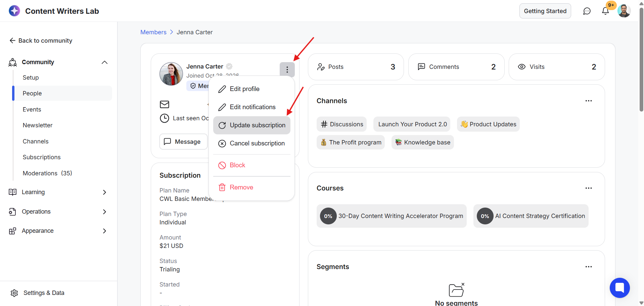
Task: Click the Last seen clock icon
Action: 165,118
